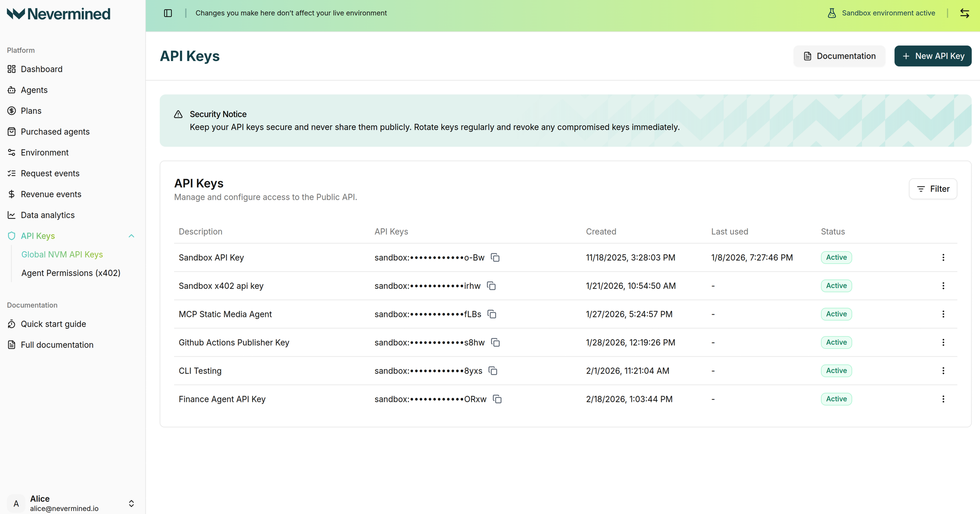Image resolution: width=980 pixels, height=514 pixels.
Task: Open actions menu for Github Actions Publisher Key
Action: [x=943, y=342]
